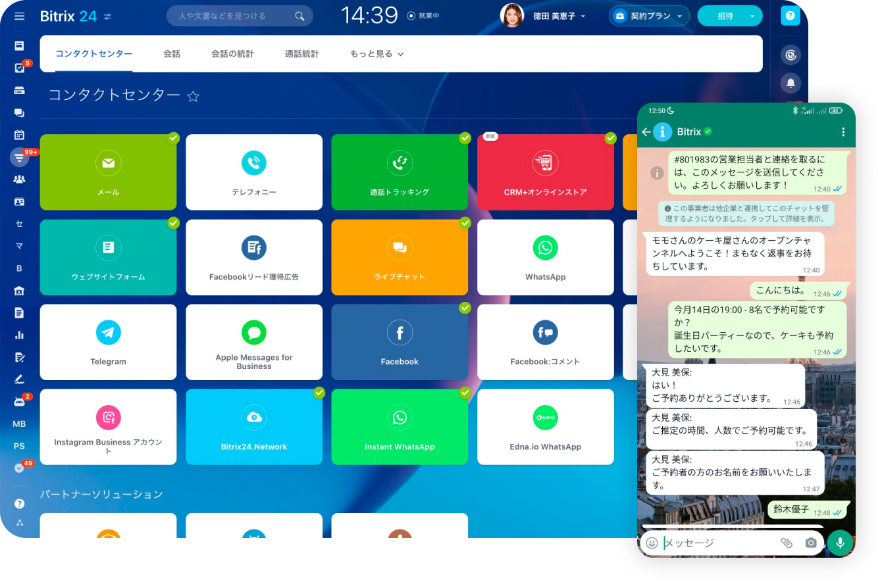Image resolution: width=882 pixels, height=588 pixels.
Task: Switch to the 会話の統計 tab
Action: 232,54
